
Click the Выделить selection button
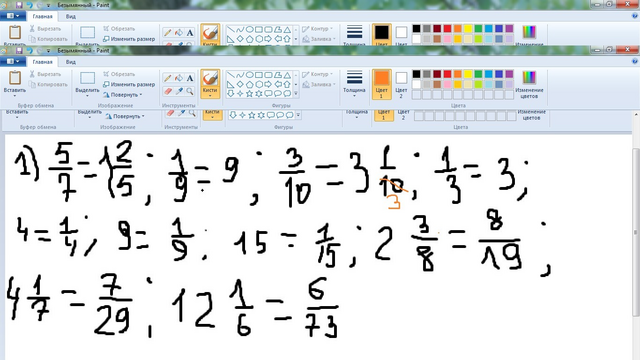click(x=87, y=84)
